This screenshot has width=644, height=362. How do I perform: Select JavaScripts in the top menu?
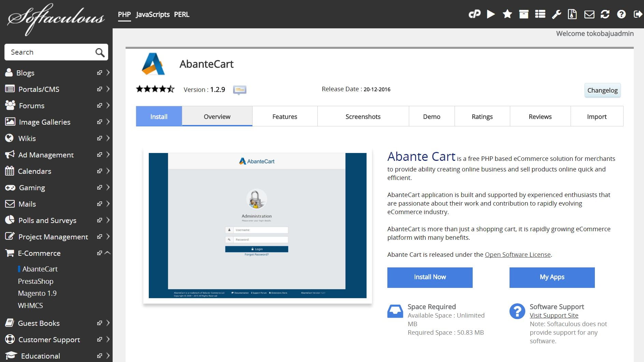153,14
